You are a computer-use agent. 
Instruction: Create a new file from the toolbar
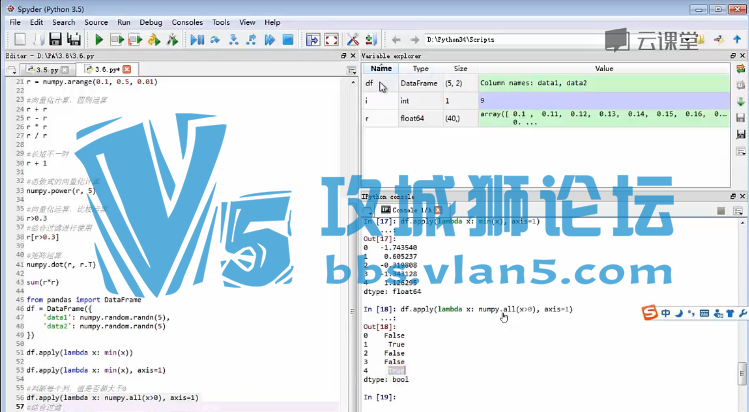coord(20,39)
